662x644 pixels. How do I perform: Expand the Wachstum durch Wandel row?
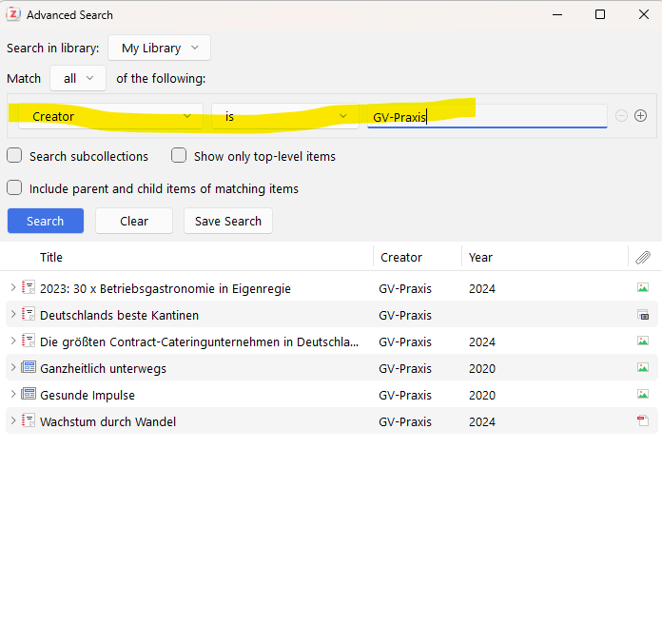[x=13, y=420]
